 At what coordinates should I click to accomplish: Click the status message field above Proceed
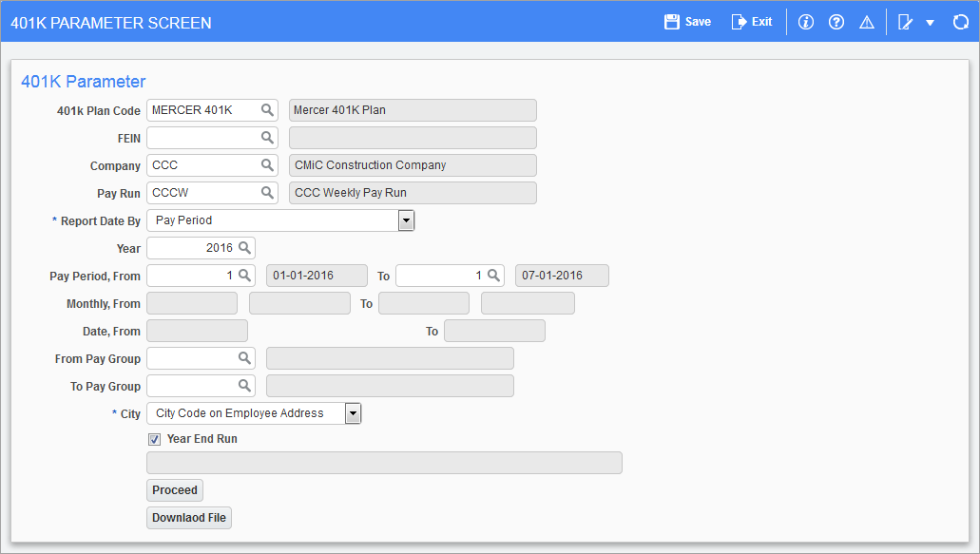tap(384, 463)
